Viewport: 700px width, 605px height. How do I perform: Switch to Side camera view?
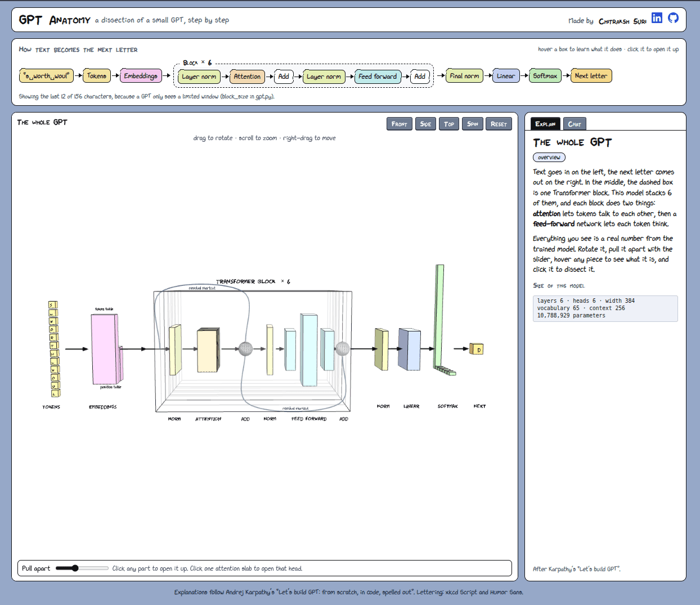click(425, 124)
